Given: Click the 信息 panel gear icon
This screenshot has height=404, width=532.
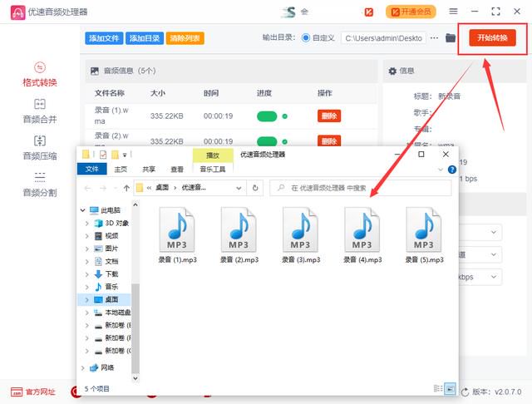Looking at the screenshot, I should coord(392,71).
